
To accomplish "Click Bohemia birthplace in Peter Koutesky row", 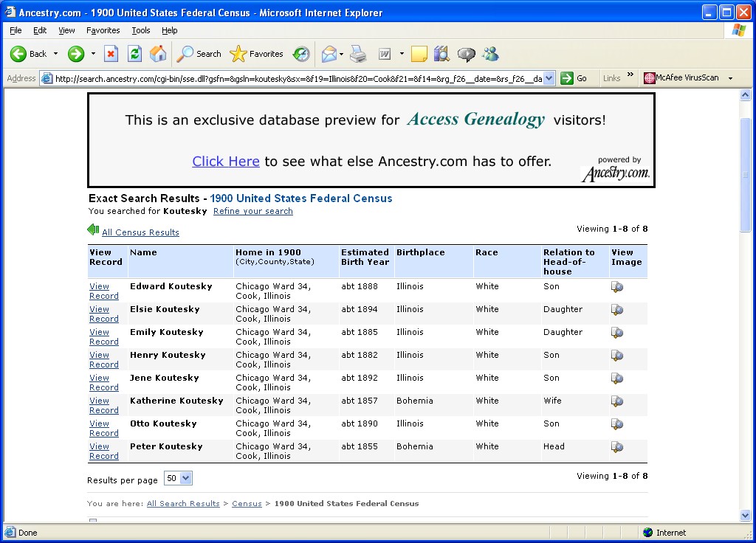I will coord(415,446).
